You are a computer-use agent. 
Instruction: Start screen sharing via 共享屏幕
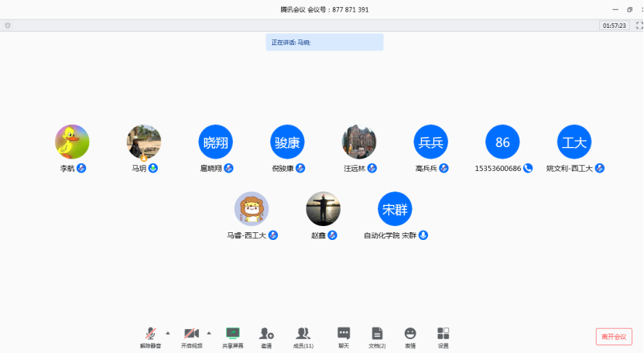pos(232,336)
